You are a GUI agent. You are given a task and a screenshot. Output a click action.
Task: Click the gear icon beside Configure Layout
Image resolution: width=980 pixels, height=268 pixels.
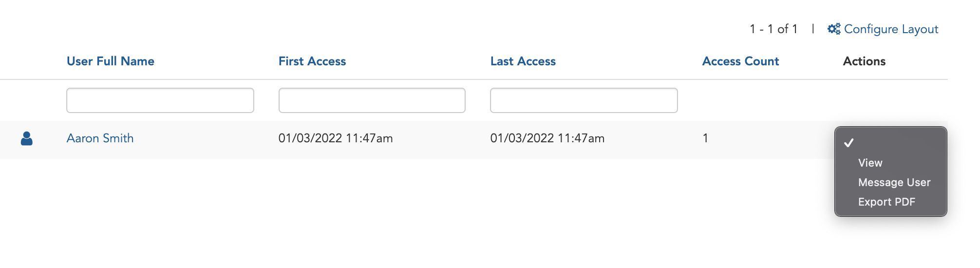(834, 29)
